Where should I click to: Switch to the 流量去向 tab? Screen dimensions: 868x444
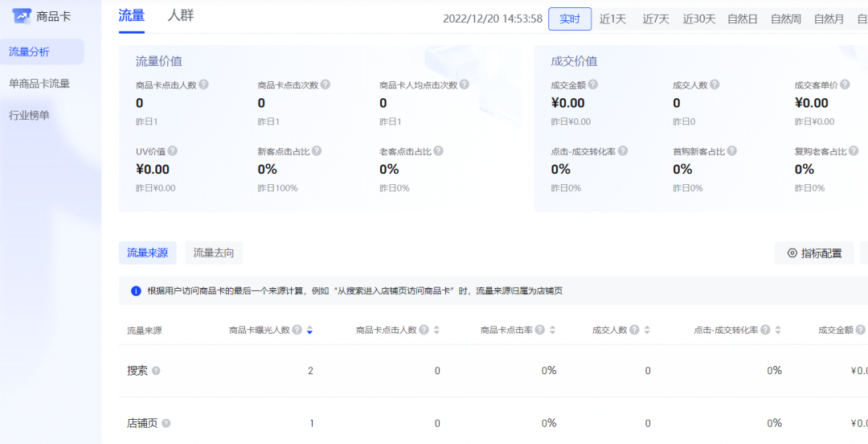click(x=214, y=253)
